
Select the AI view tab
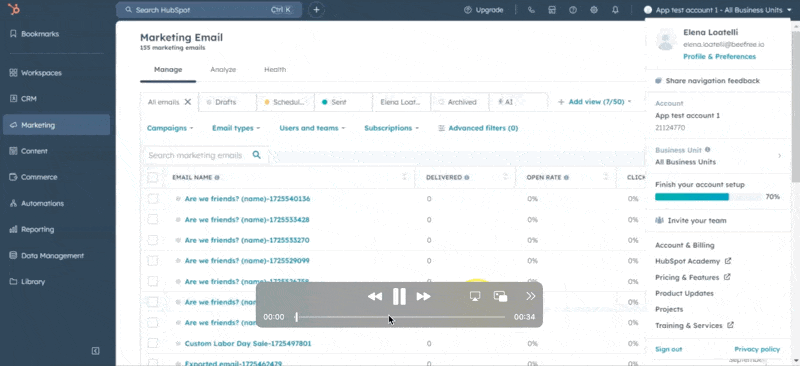(518, 102)
